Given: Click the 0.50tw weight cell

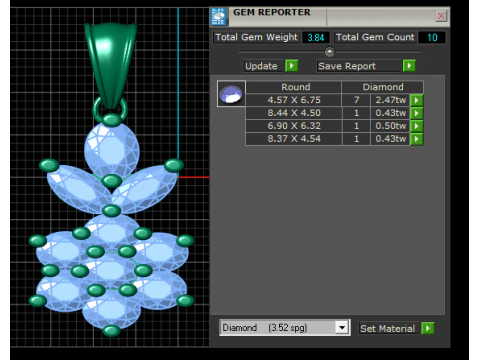Looking at the screenshot, I should [390, 126].
